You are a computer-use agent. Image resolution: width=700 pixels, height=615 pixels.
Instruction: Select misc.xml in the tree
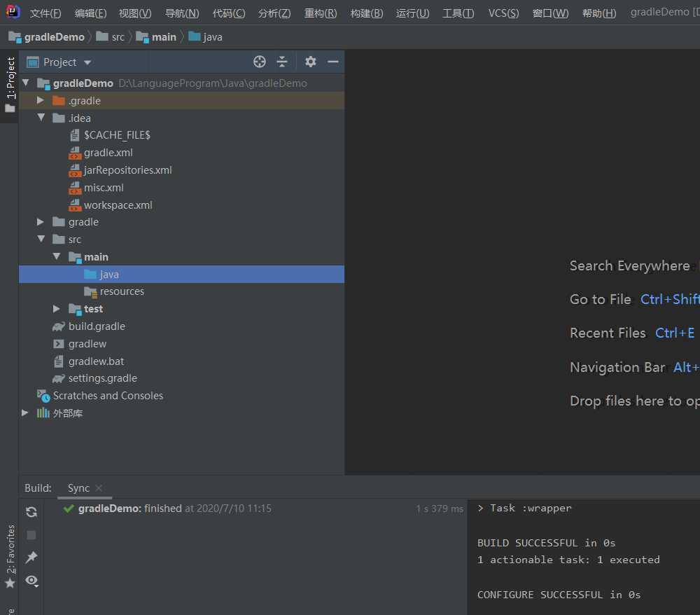coord(104,188)
